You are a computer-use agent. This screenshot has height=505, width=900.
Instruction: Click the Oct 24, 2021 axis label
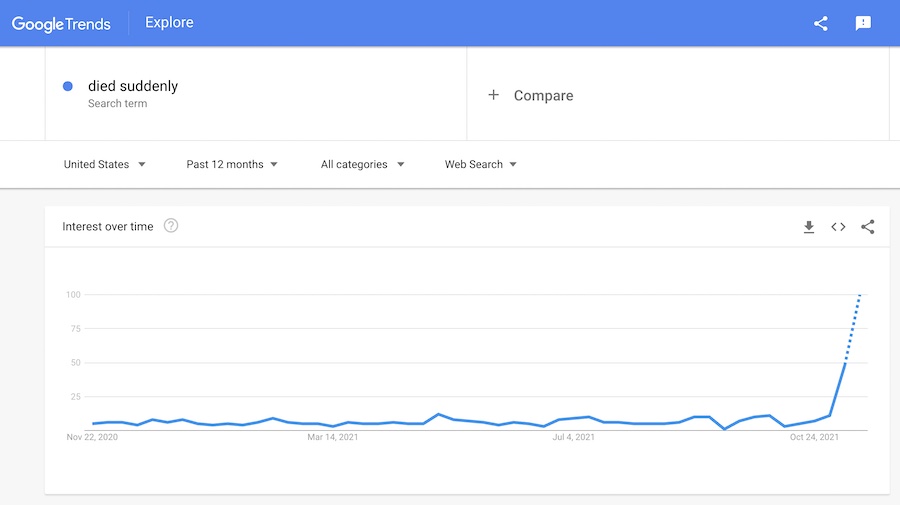point(814,437)
